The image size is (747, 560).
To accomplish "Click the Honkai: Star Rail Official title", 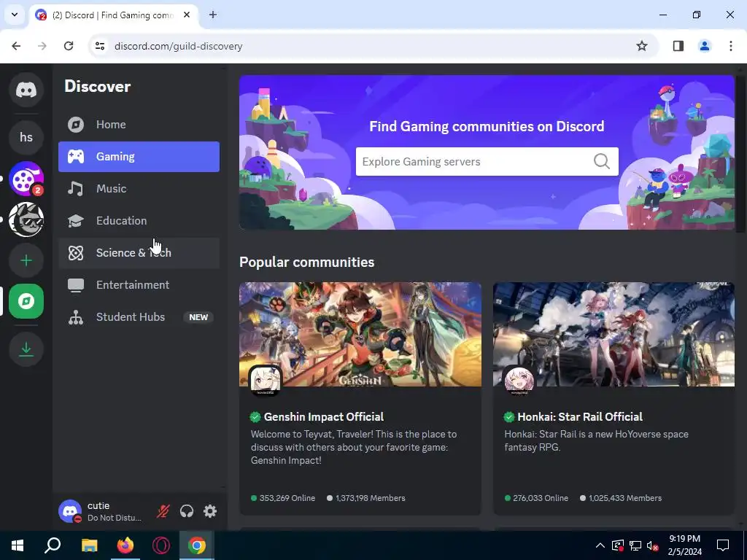I will [580, 416].
